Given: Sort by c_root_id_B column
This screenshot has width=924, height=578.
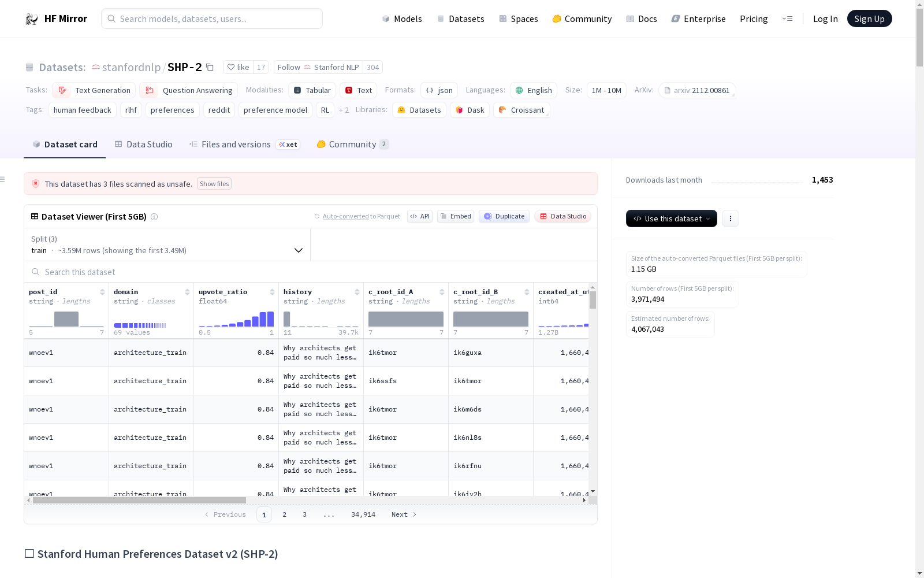Looking at the screenshot, I should click(527, 292).
